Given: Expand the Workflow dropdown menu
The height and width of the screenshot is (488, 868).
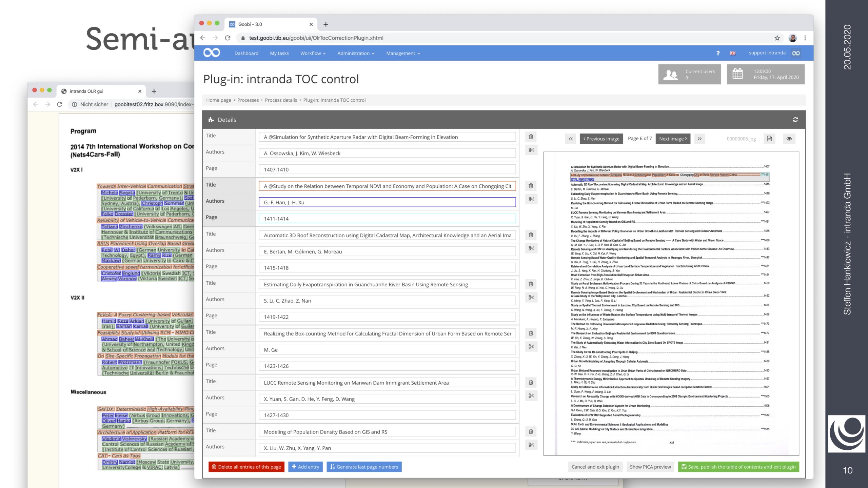Looking at the screenshot, I should pyautogui.click(x=313, y=53).
